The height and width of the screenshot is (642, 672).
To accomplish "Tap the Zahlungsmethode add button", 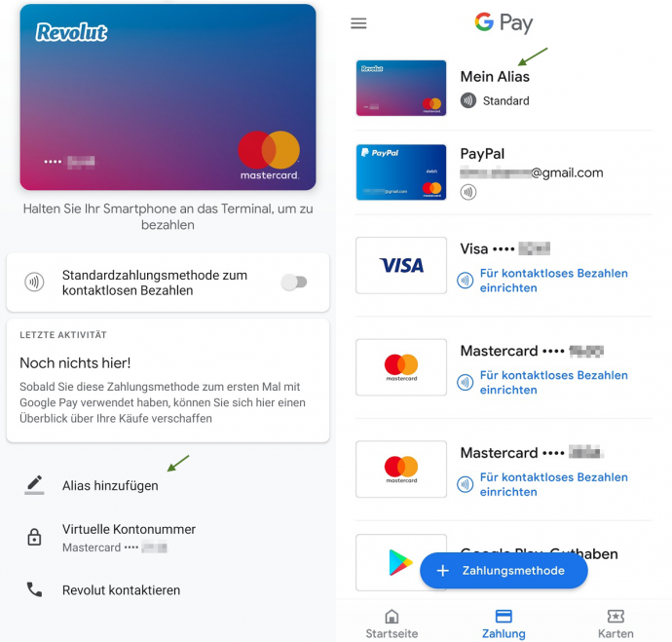I will 504,571.
